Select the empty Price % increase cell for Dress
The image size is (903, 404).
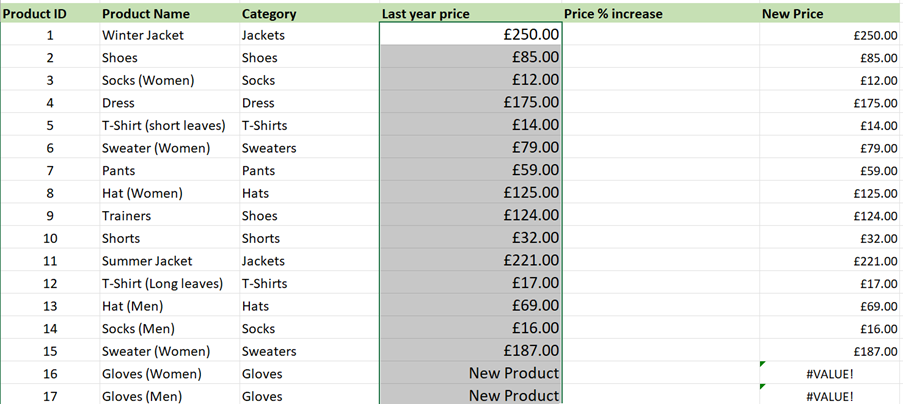pos(660,102)
